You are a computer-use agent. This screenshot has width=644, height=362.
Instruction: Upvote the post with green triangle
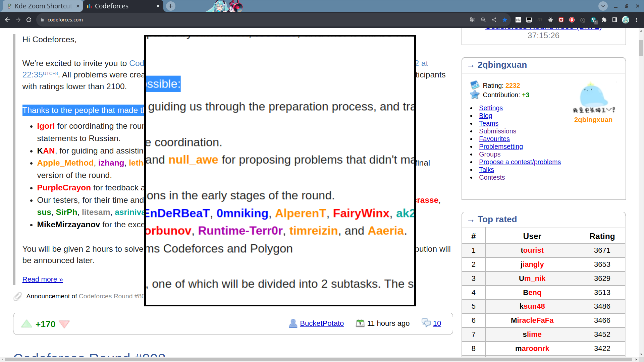[x=26, y=324]
